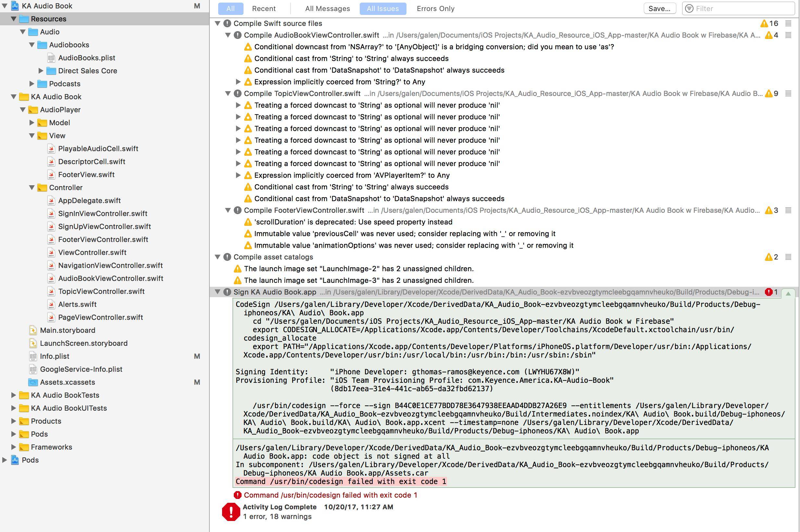Viewport: 800px width, 532px height.
Task: Select TopicViewController.swift in the navigator
Action: (x=101, y=291)
